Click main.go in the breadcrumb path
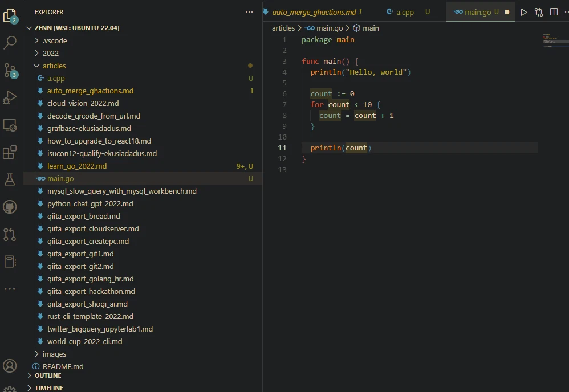The height and width of the screenshot is (392, 569). (x=330, y=28)
